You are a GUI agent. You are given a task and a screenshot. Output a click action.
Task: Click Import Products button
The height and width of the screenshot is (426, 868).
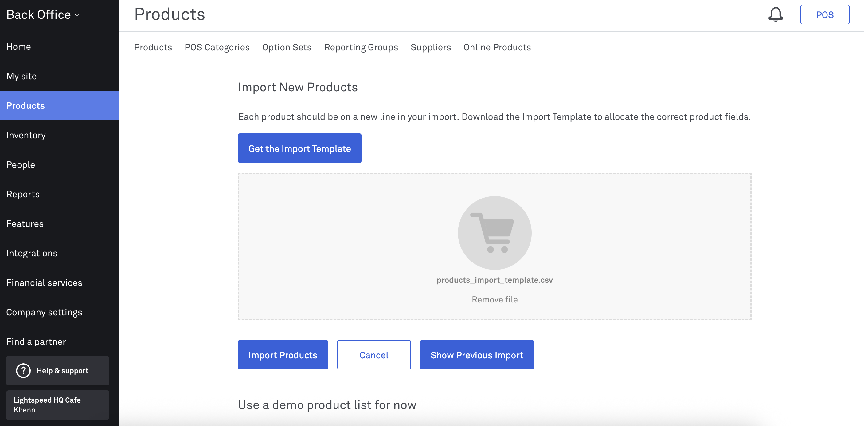(x=283, y=354)
